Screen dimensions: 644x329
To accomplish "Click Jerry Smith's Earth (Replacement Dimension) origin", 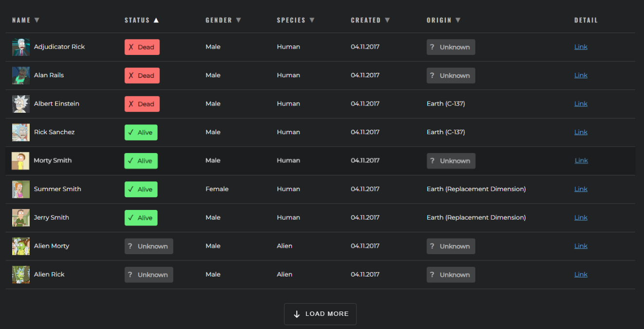I will tap(476, 217).
